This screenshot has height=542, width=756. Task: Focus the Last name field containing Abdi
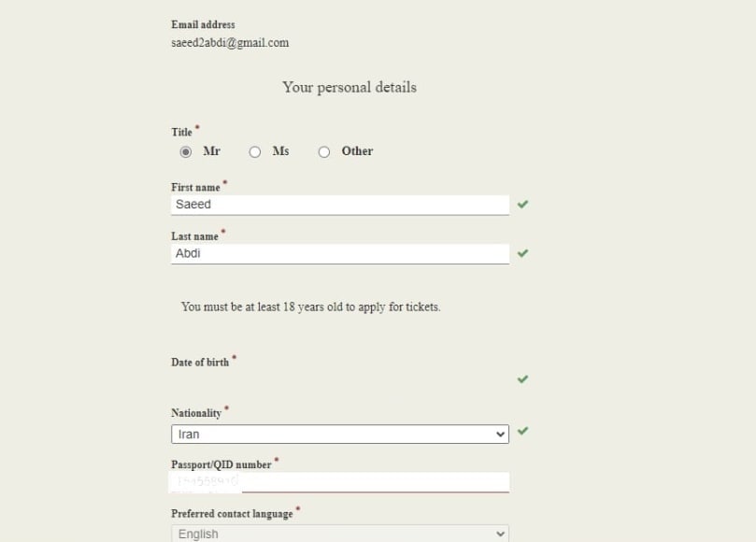tap(340, 253)
